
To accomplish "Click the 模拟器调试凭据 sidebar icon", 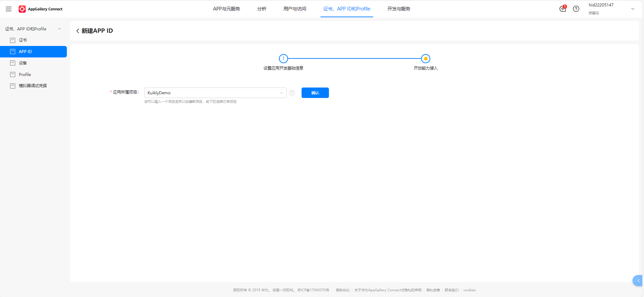I will click(x=13, y=86).
